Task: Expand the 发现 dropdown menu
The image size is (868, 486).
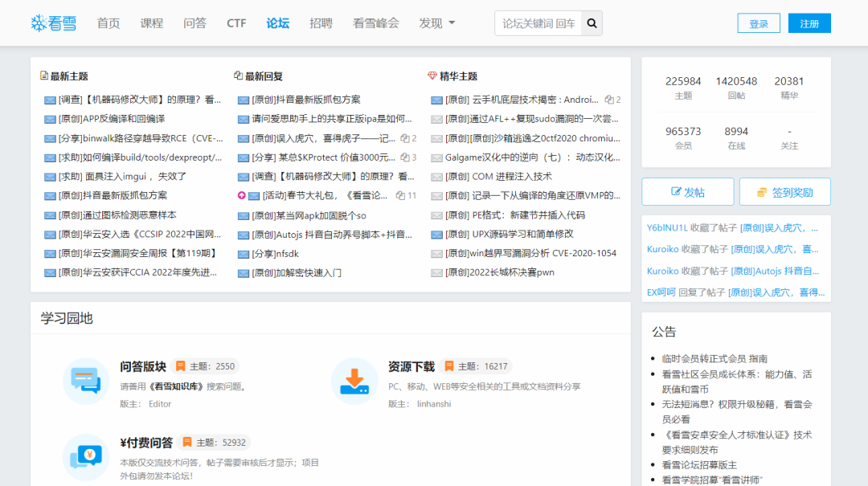Action: point(436,23)
